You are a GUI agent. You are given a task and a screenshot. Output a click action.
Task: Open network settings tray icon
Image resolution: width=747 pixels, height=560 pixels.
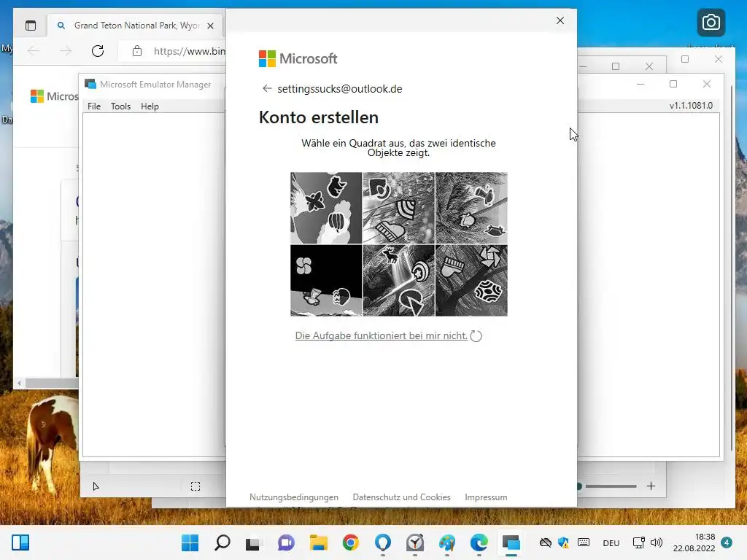(x=638, y=542)
